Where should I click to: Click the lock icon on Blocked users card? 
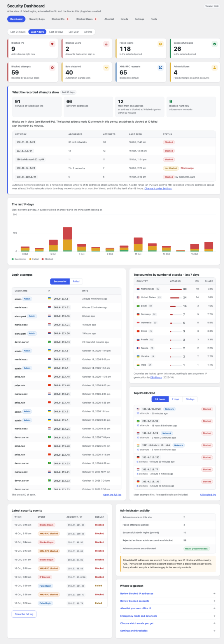[106, 44]
